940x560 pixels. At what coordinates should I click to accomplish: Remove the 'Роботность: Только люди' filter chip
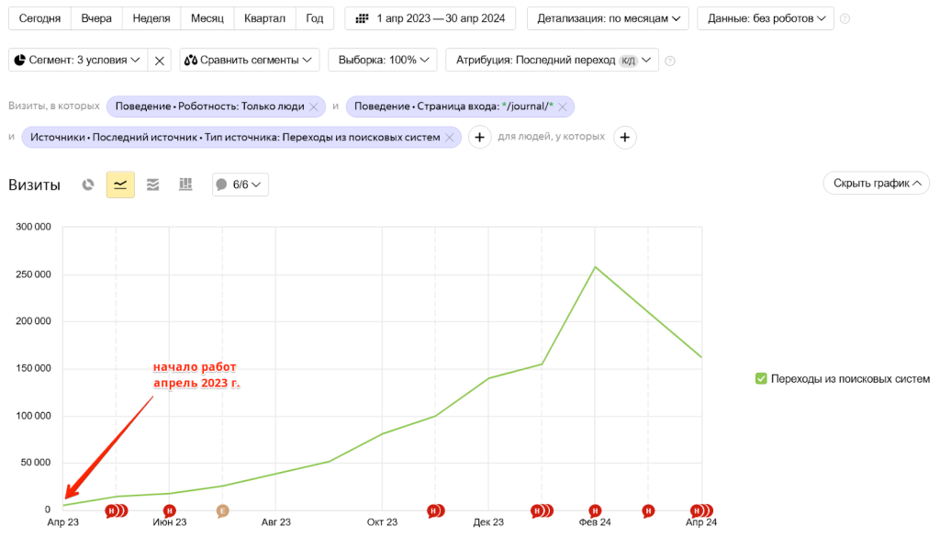pyautogui.click(x=314, y=106)
